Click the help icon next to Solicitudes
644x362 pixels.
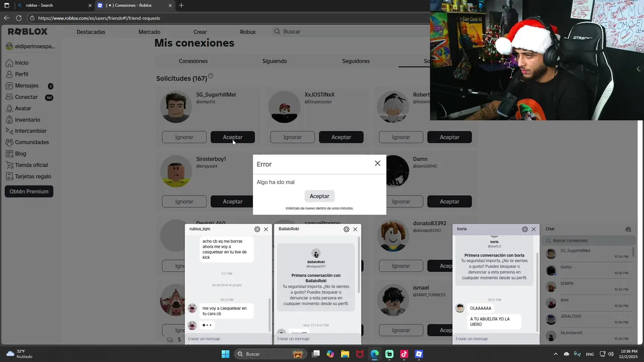211,76
